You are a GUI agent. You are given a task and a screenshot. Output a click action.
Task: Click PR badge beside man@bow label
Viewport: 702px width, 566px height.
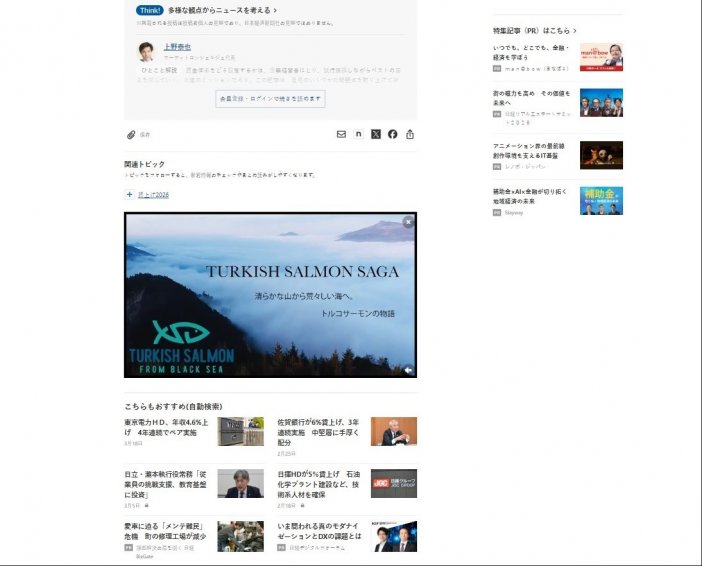[x=497, y=69]
